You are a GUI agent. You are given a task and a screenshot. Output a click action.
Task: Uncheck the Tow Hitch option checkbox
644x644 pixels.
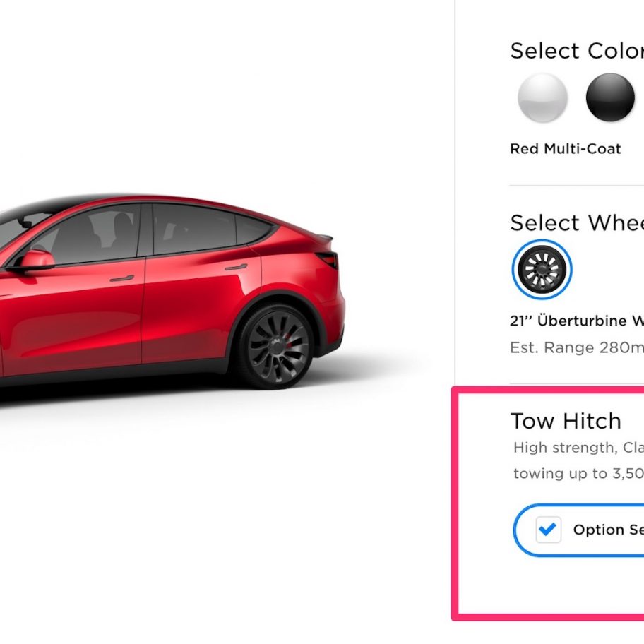tap(548, 530)
